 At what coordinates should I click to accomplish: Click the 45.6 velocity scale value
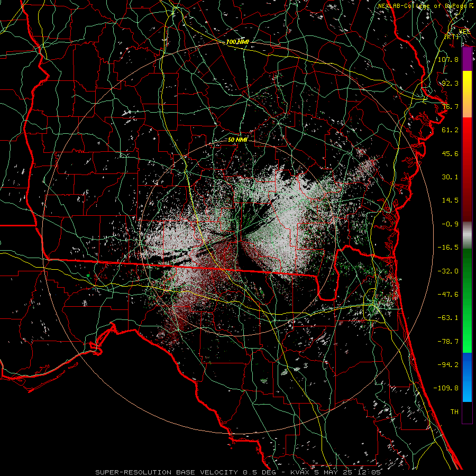(450, 153)
